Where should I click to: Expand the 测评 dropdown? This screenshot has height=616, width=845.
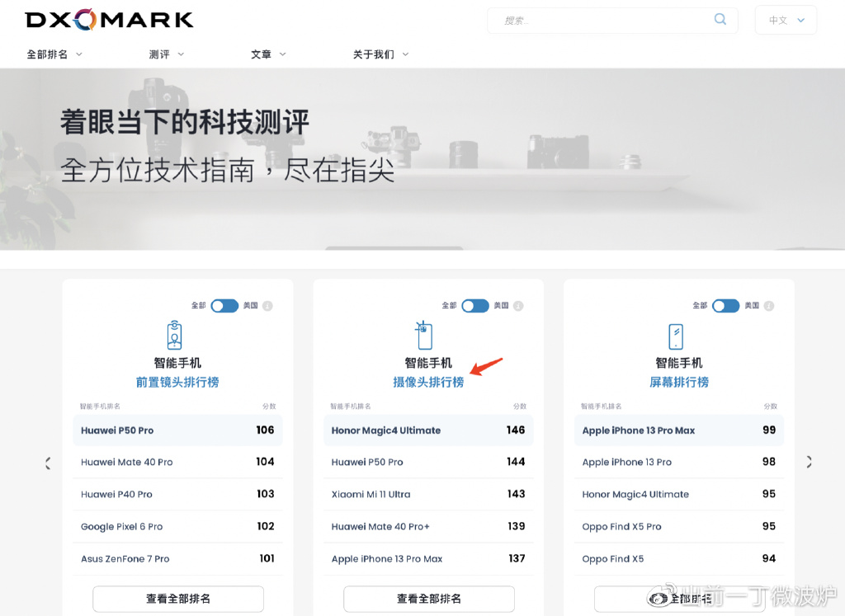coord(165,52)
